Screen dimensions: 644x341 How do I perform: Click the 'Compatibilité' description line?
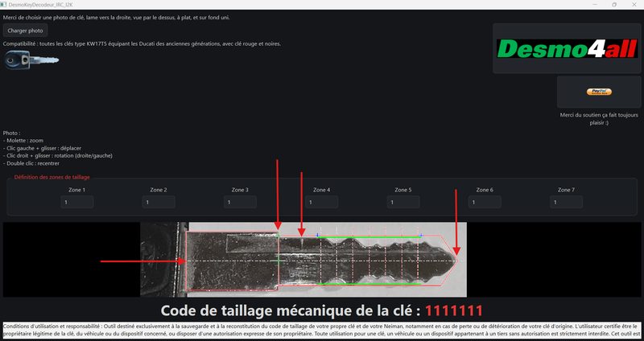coord(142,43)
